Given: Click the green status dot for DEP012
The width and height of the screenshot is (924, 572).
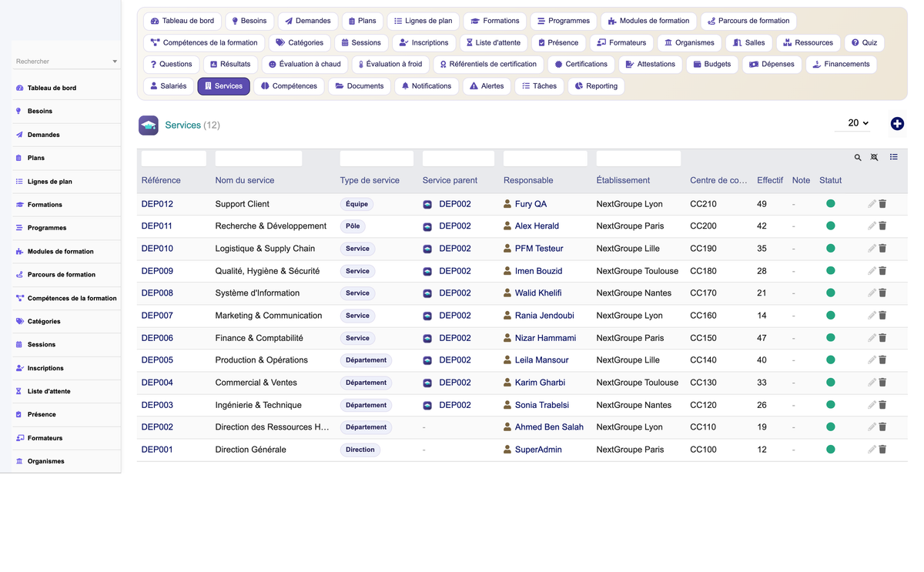Looking at the screenshot, I should point(831,204).
